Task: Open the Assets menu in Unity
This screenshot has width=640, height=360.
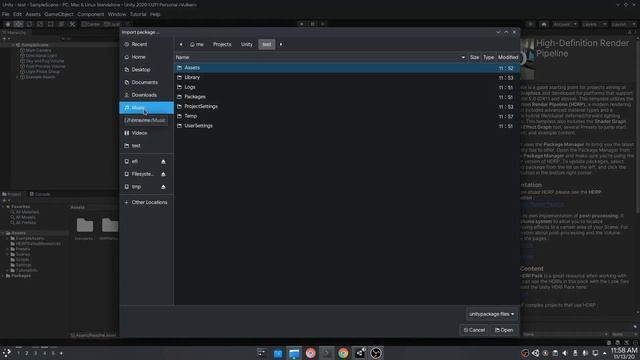Action: (33, 14)
